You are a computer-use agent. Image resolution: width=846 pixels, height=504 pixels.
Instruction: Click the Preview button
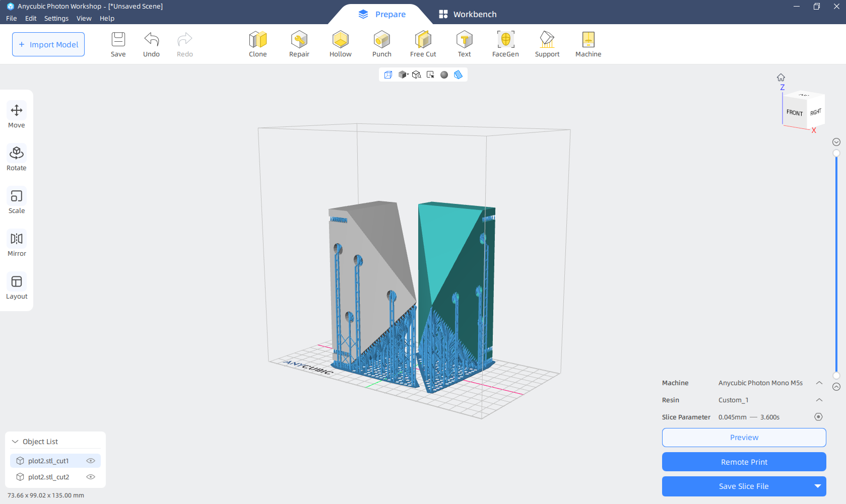(x=744, y=438)
